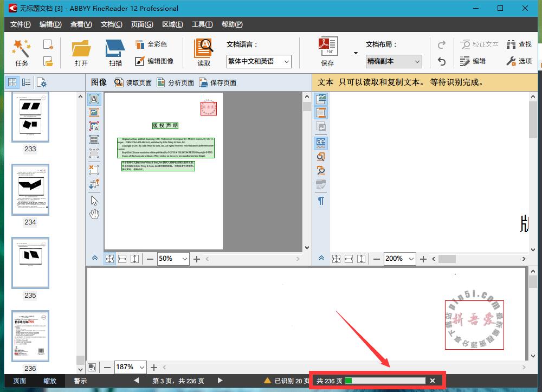Open 编辑图像 image editor
This screenshot has width=542, height=392.
(x=154, y=61)
